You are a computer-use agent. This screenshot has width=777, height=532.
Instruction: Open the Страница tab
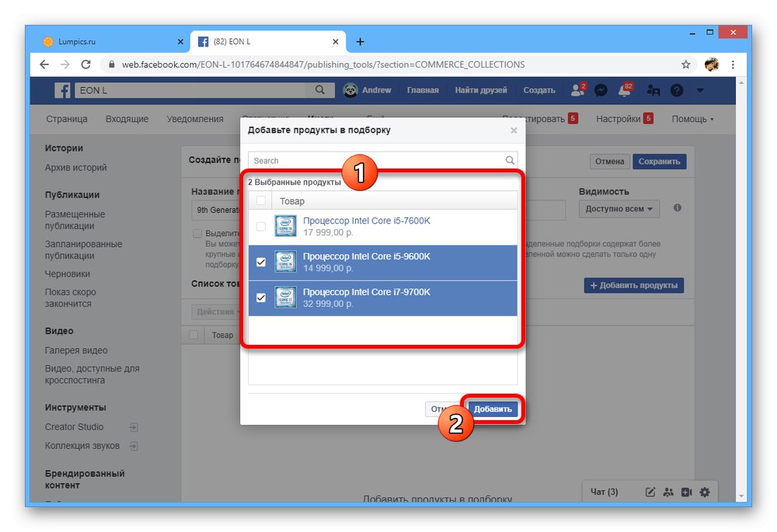(66, 119)
